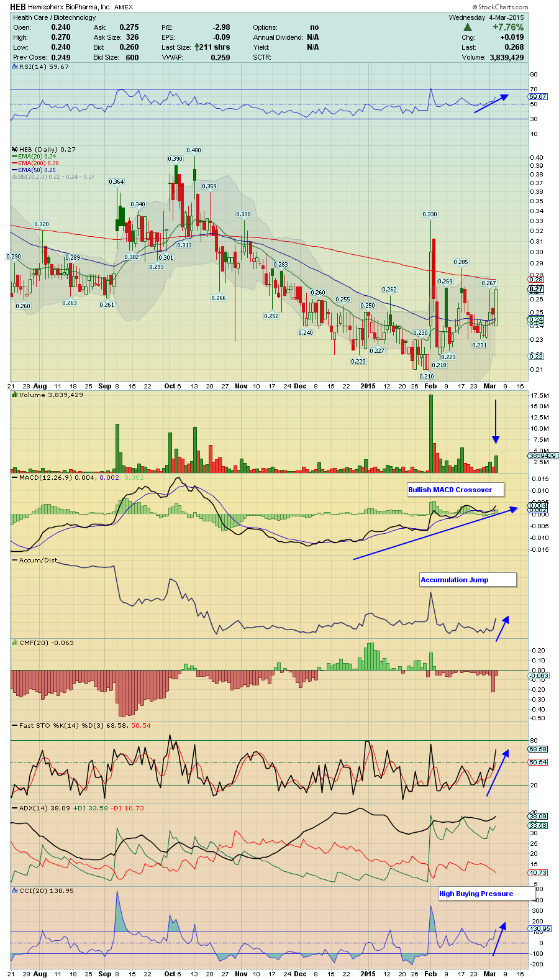Click the SCTR label
Image resolution: width=559 pixels, height=980 pixels.
262,57
